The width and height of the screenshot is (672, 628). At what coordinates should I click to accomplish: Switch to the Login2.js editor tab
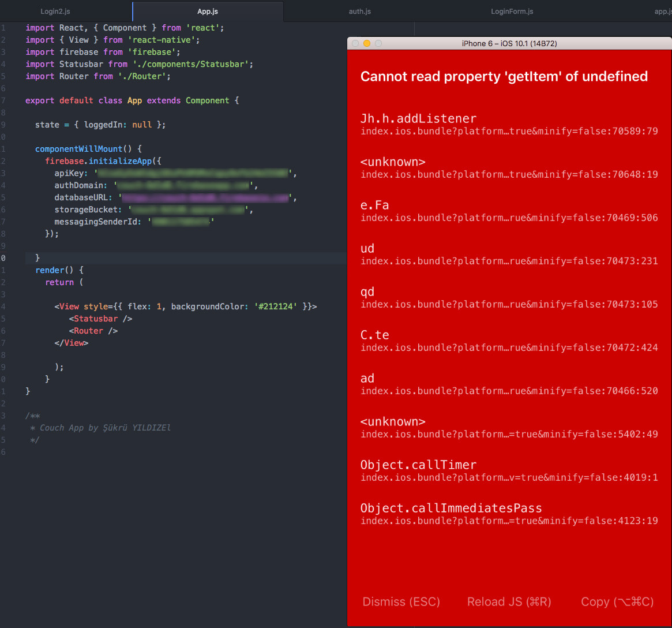(x=55, y=12)
